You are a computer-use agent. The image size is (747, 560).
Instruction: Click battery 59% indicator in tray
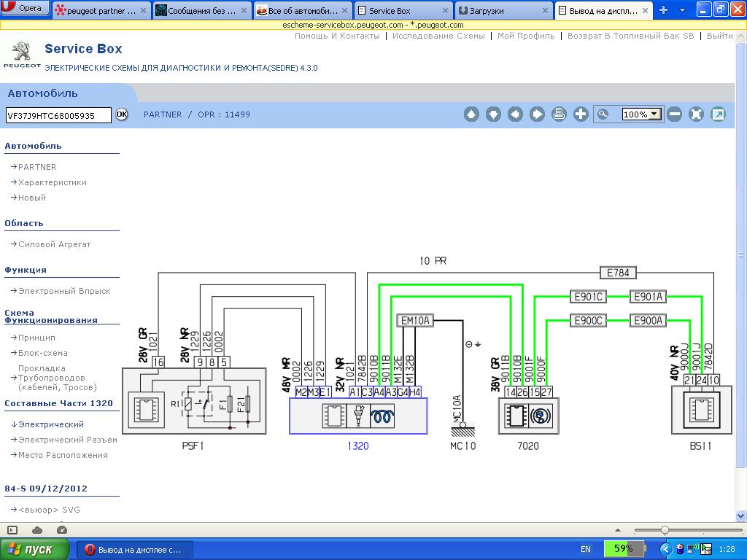(x=624, y=549)
